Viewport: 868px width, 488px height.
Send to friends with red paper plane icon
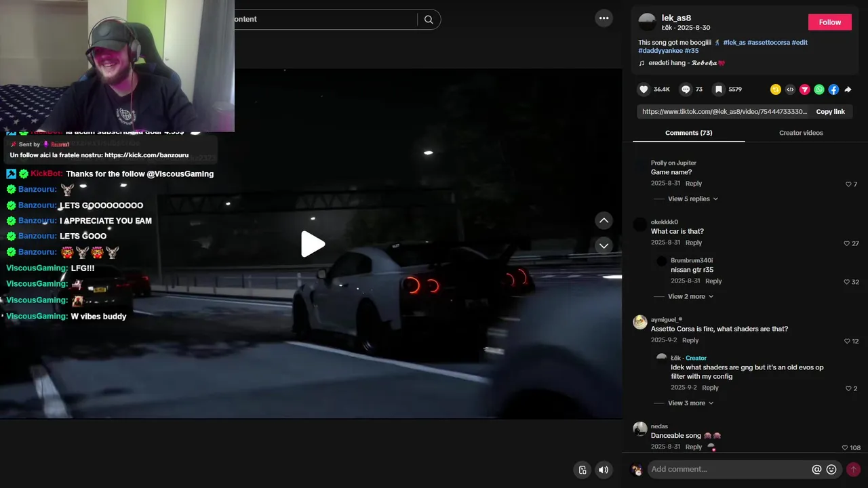point(805,89)
